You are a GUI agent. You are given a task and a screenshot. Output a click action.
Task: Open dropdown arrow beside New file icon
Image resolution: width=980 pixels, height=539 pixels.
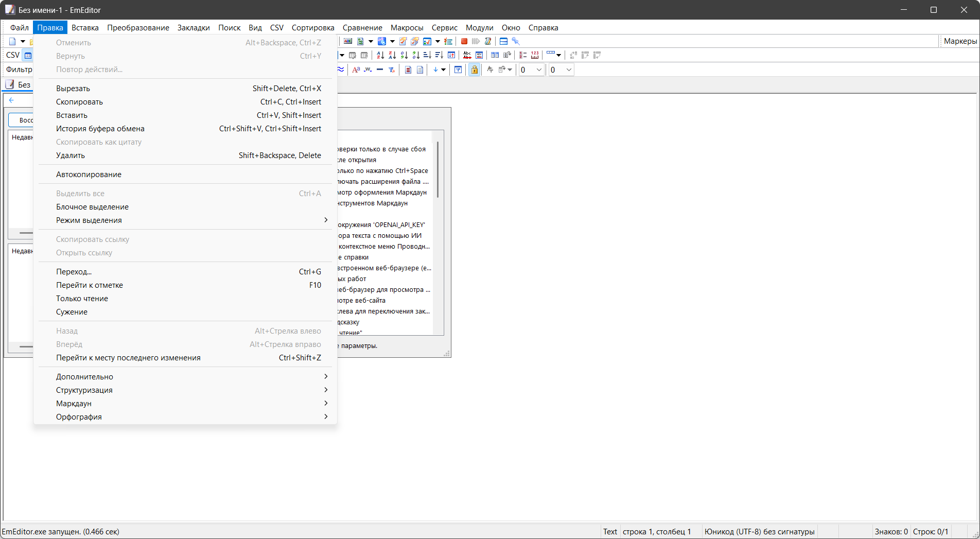tap(23, 41)
